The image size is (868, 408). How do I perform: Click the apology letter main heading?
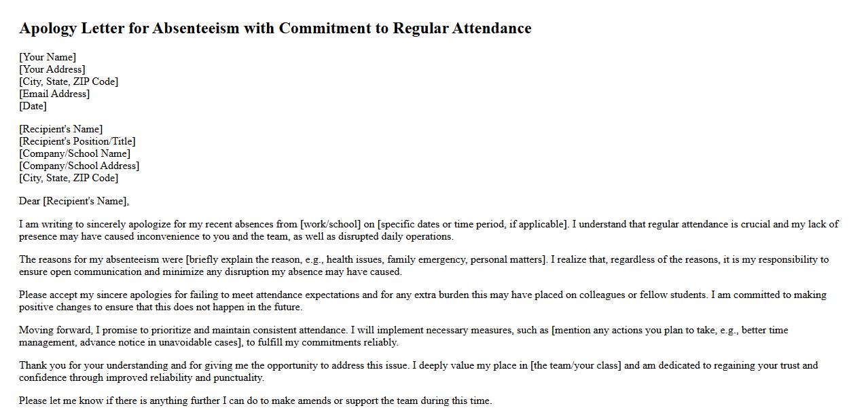coord(275,29)
